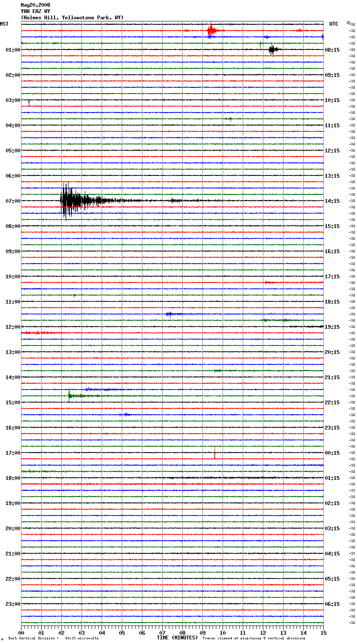Click the 14:00 MST row label
This screenshot has width=357, height=644.
(x=13, y=377)
